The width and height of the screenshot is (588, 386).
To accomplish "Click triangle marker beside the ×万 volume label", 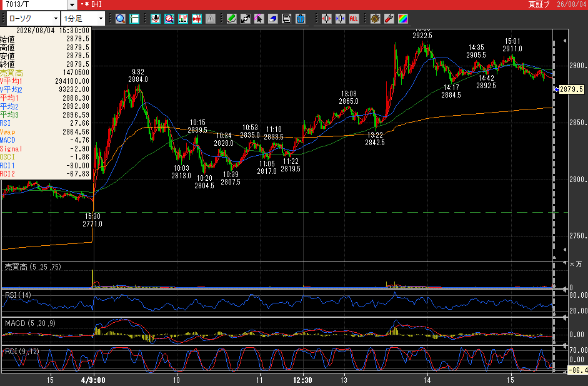I will tap(565, 263).
